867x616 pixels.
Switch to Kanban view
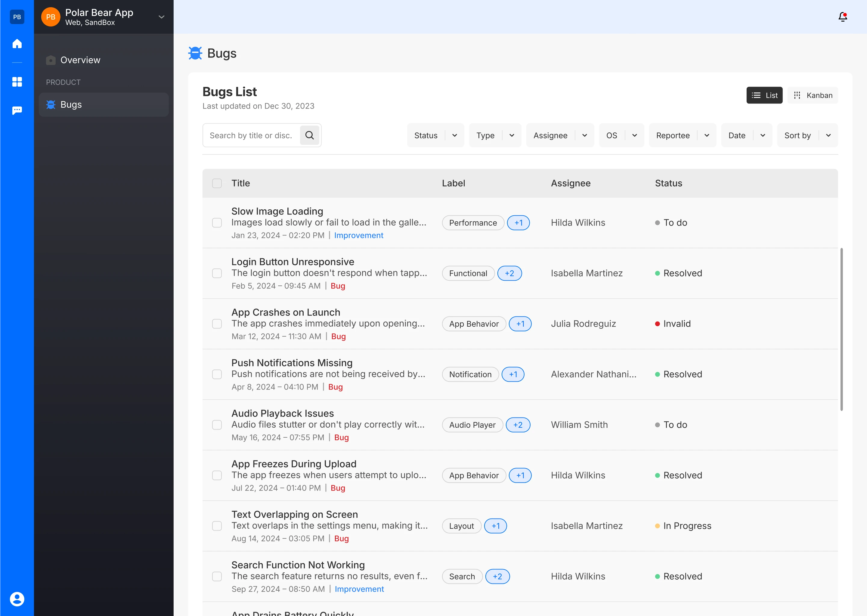tap(812, 95)
